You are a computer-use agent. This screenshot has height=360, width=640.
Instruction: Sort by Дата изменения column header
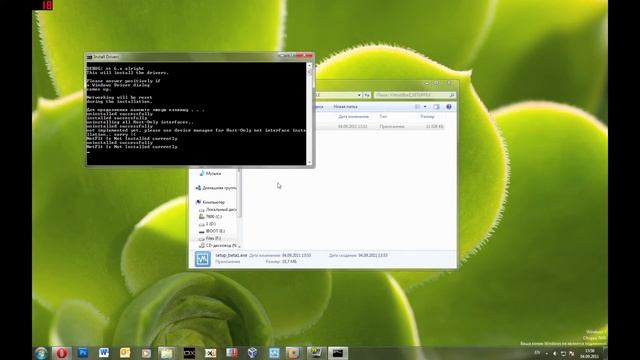click(353, 117)
